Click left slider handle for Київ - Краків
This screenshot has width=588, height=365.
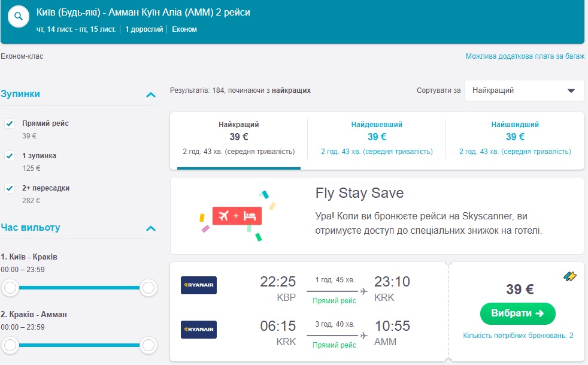click(x=10, y=288)
